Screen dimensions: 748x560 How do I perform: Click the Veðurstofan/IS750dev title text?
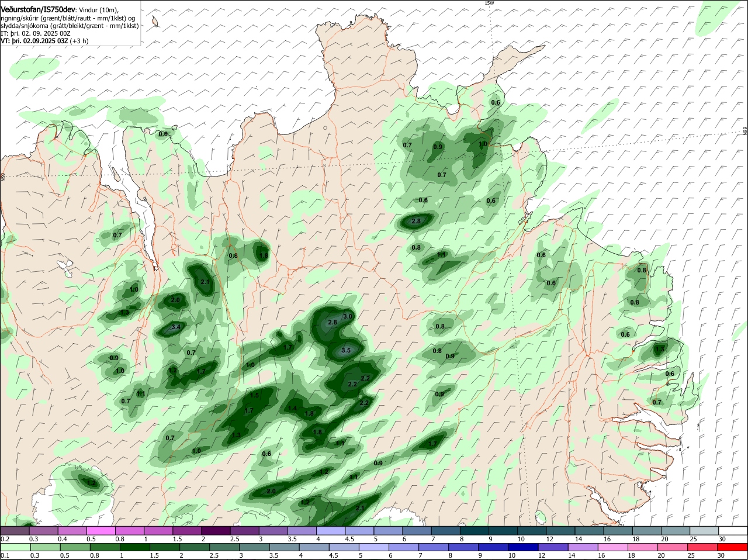[x=38, y=9]
